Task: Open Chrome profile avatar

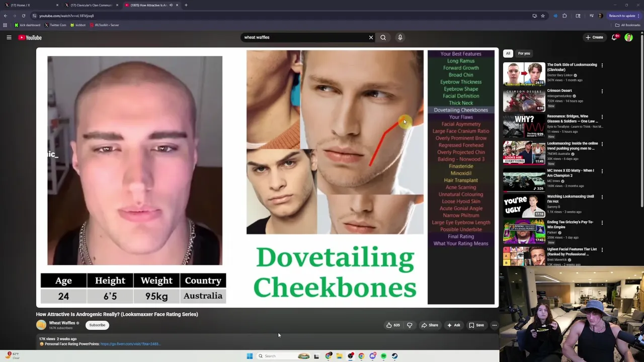Action: [x=600, y=16]
